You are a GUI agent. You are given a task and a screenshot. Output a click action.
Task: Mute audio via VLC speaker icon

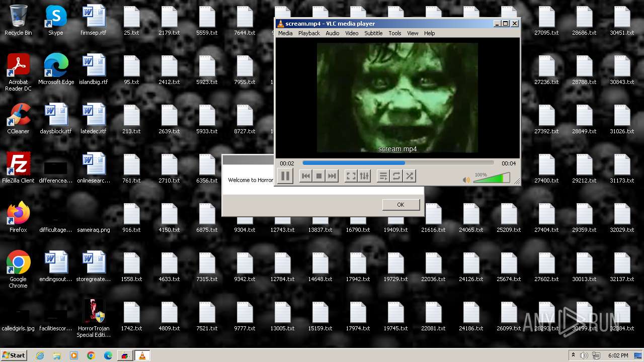(x=466, y=179)
